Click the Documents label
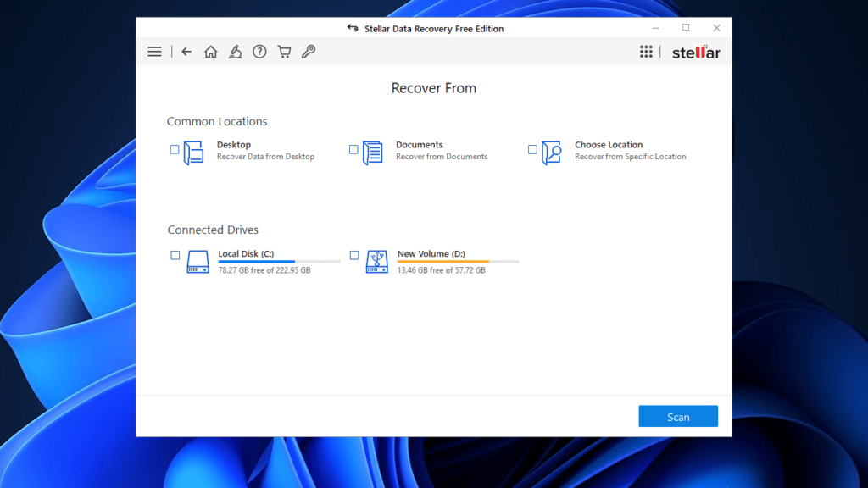The width and height of the screenshot is (868, 488). coord(419,144)
